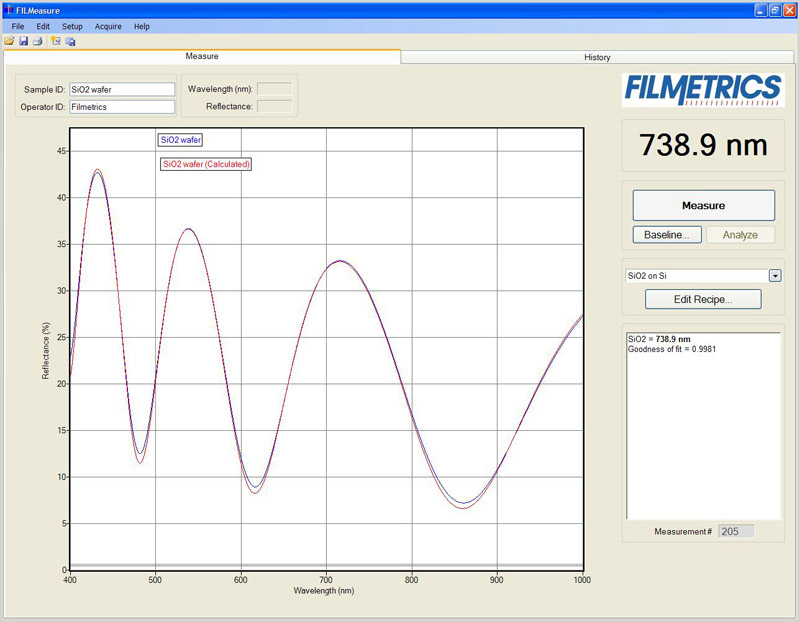Click the open folder toolbar icon
Viewport: 800px width, 622px height.
[9, 41]
